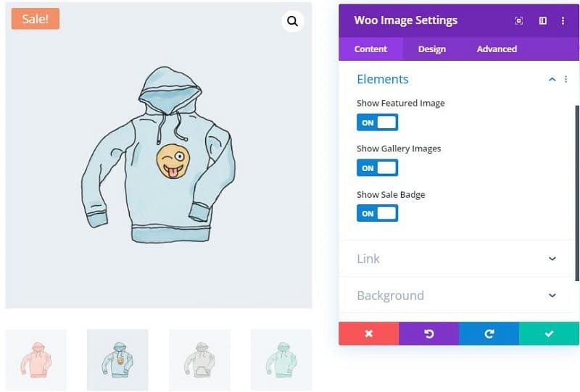Collapse the Elements section chevron
This screenshot has width=580, height=392.
[552, 79]
